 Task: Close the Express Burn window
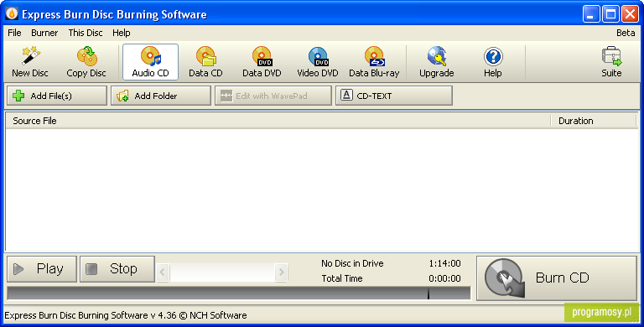(630, 14)
